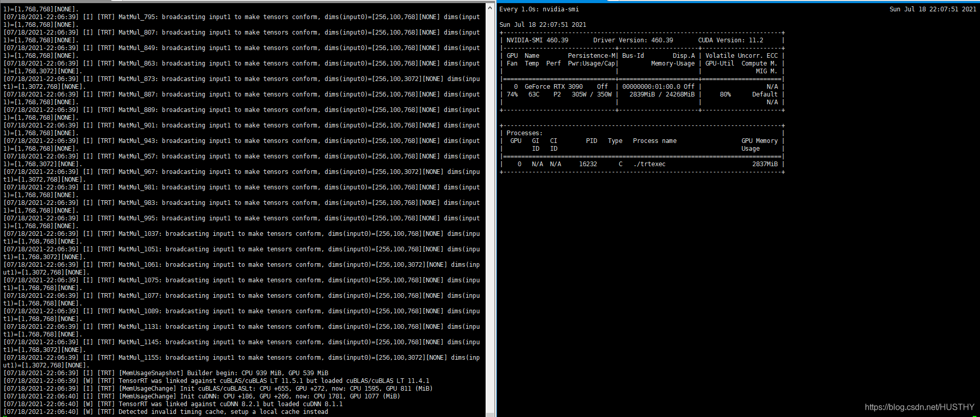Select the P2 performance state
This screenshot has height=417, width=980.
click(557, 94)
